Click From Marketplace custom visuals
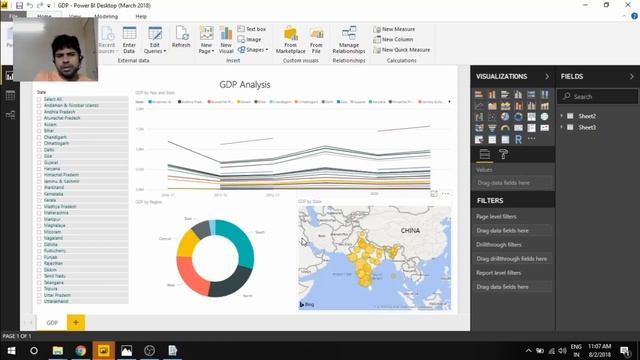This screenshot has height=360, width=640. (x=291, y=40)
